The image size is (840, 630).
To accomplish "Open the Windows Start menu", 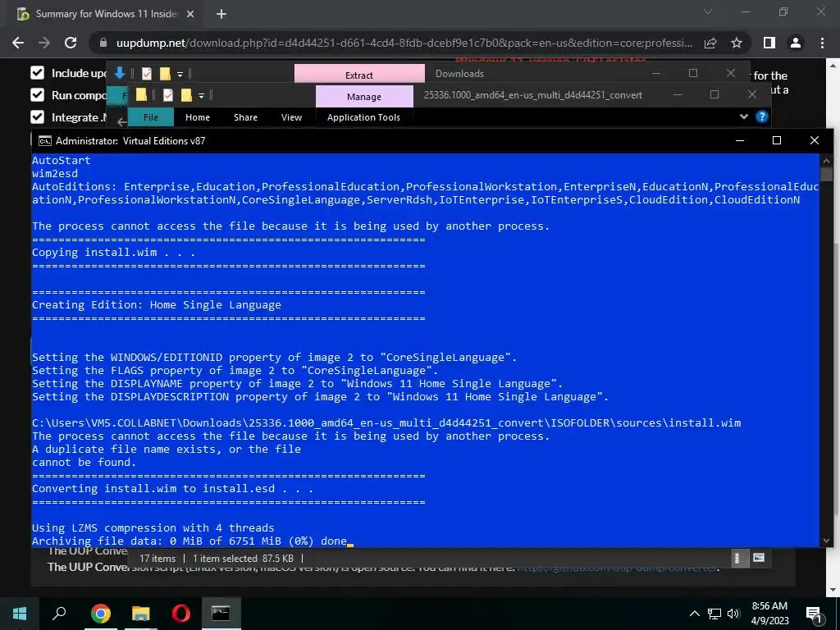I will click(20, 614).
